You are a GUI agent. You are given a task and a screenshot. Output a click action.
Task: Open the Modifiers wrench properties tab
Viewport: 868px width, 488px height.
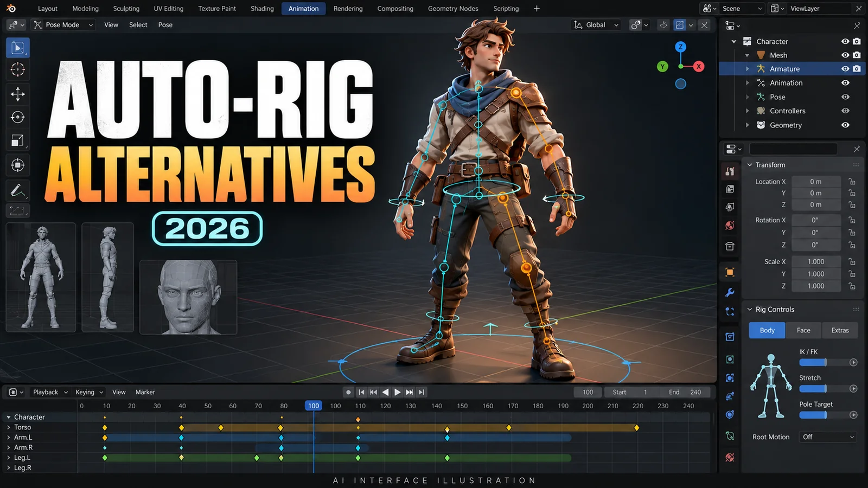click(x=730, y=292)
